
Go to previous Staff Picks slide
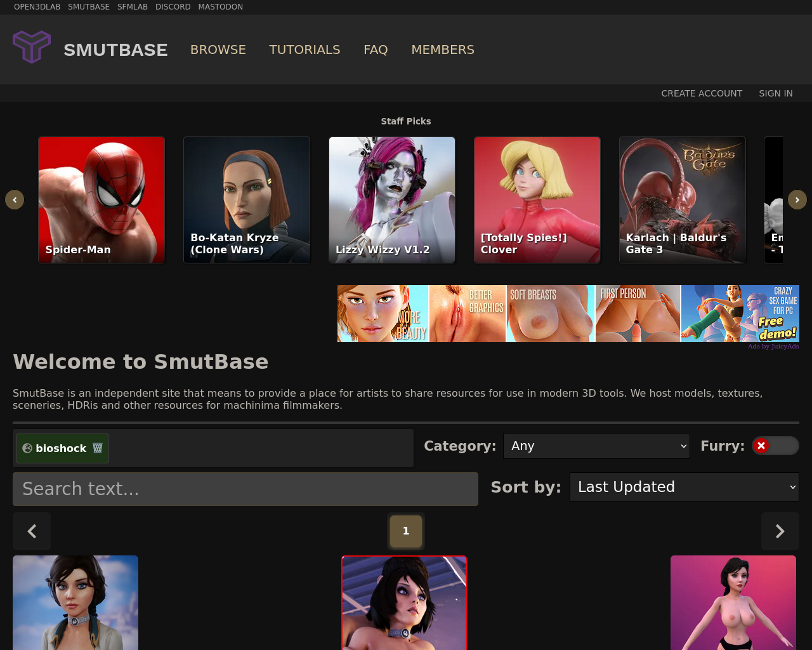pos(15,200)
